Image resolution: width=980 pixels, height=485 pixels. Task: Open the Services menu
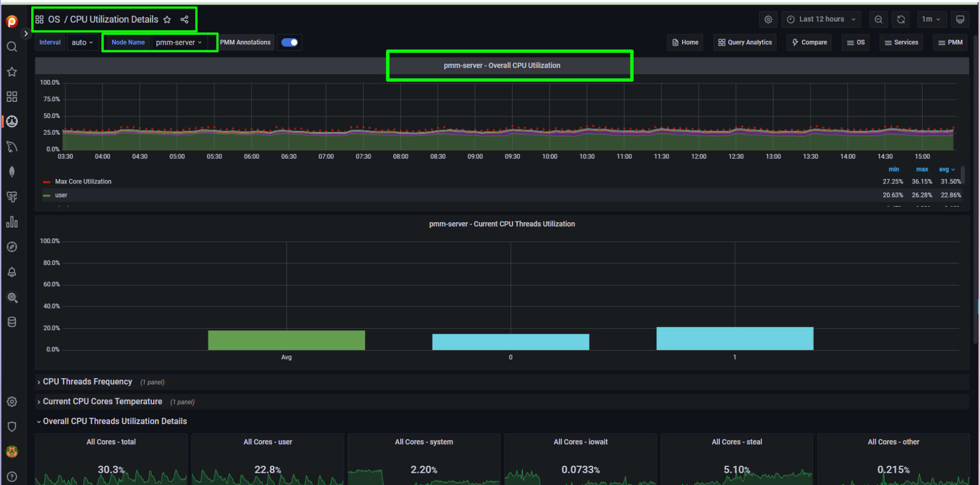901,42
